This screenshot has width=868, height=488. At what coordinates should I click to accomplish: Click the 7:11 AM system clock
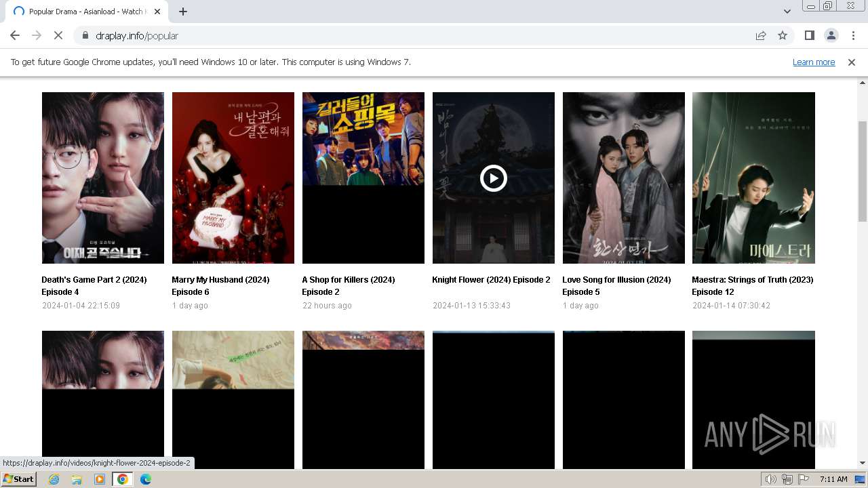(833, 479)
